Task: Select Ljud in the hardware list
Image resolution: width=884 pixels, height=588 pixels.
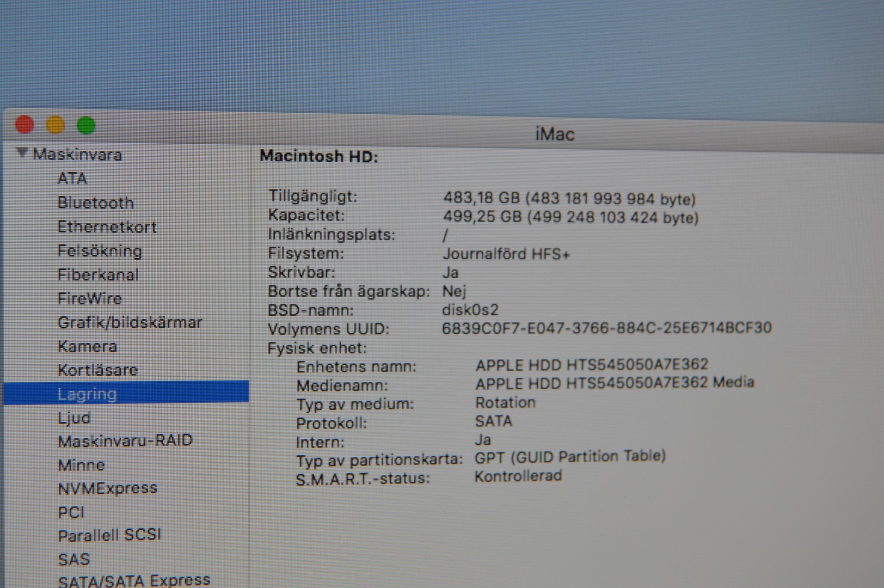Action: tap(74, 418)
